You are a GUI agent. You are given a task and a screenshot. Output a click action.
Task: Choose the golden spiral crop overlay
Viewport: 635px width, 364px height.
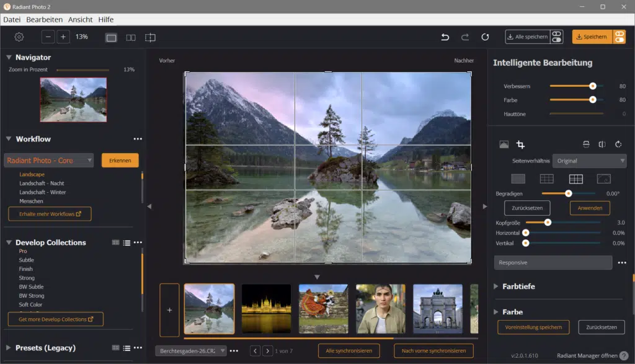pos(603,179)
